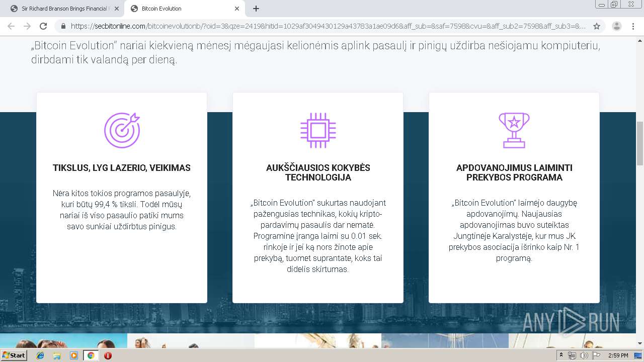Close the Sir Richard Branson tab
This screenshot has height=362, width=644.
tap(117, 9)
